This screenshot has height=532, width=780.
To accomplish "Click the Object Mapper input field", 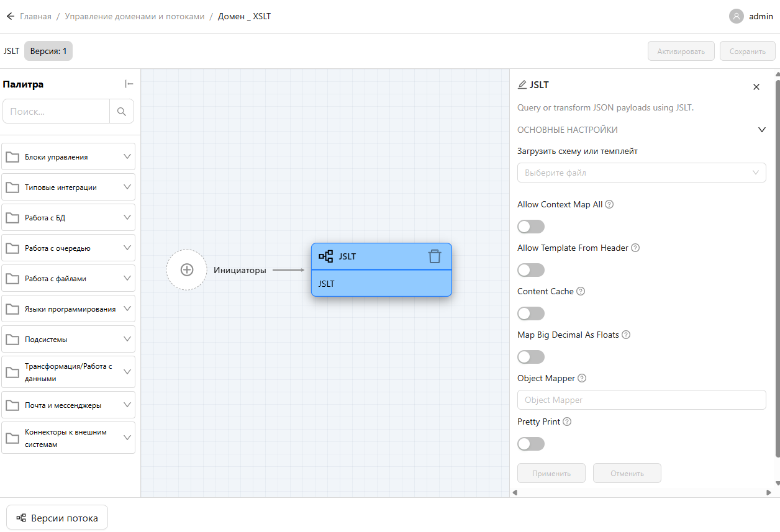I will point(641,400).
